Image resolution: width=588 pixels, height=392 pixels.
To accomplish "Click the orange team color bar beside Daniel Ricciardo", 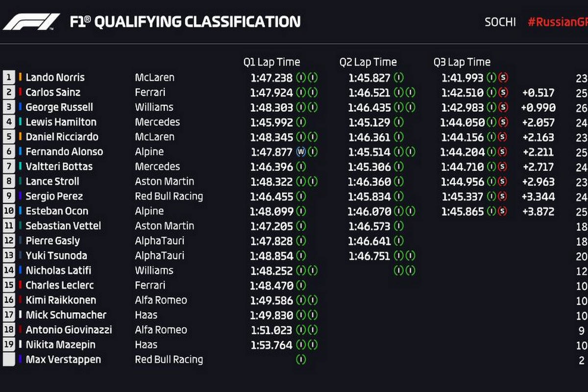I will pos(20,137).
